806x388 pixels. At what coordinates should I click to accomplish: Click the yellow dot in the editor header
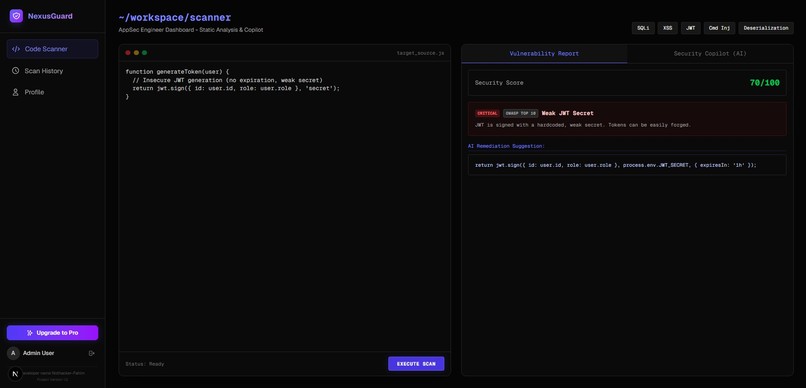click(x=136, y=53)
